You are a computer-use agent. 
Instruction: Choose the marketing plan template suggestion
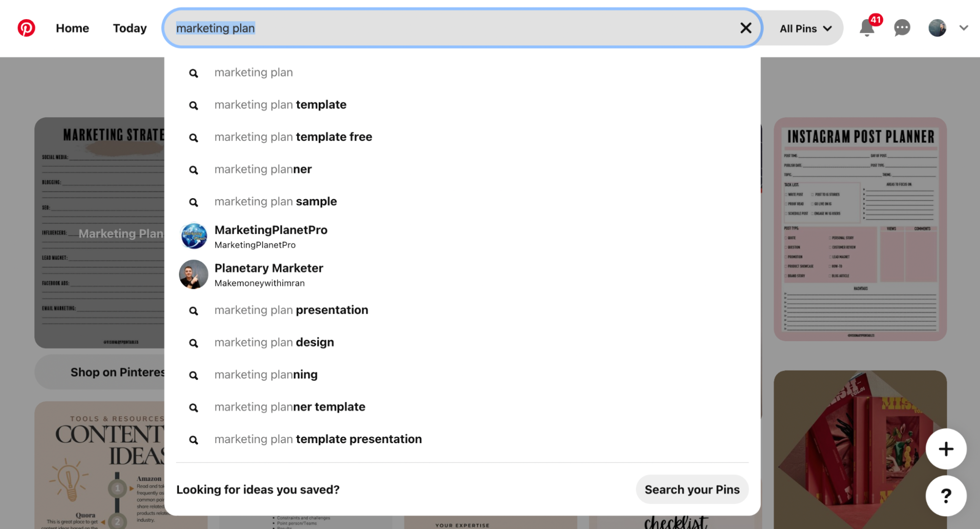pos(462,105)
